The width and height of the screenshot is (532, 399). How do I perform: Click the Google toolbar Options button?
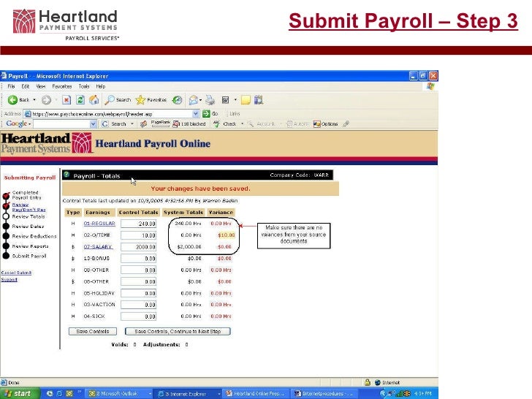click(325, 123)
